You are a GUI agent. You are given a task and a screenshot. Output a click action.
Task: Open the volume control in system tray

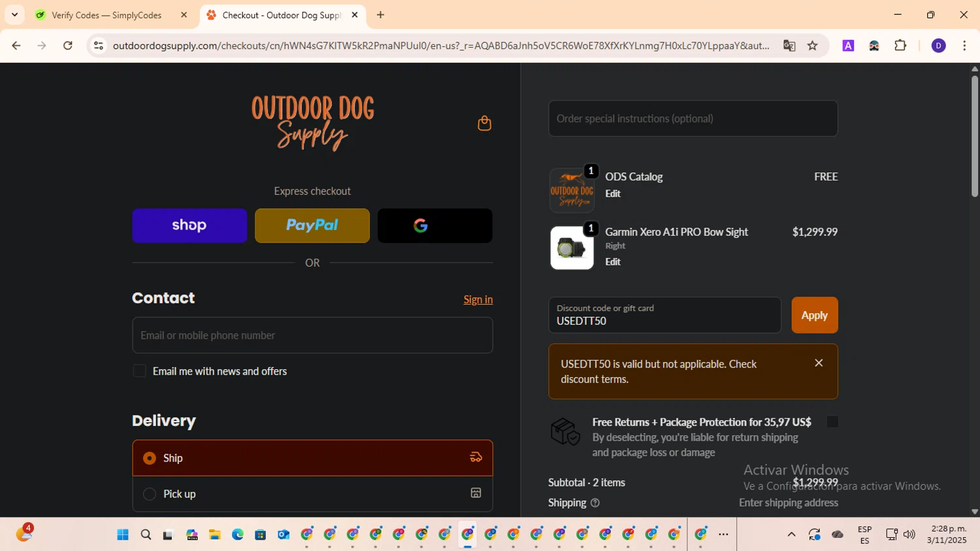tap(909, 535)
